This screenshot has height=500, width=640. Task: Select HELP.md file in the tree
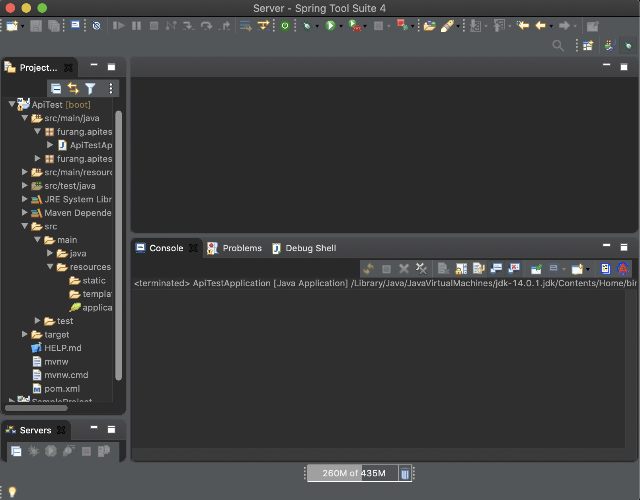point(57,348)
